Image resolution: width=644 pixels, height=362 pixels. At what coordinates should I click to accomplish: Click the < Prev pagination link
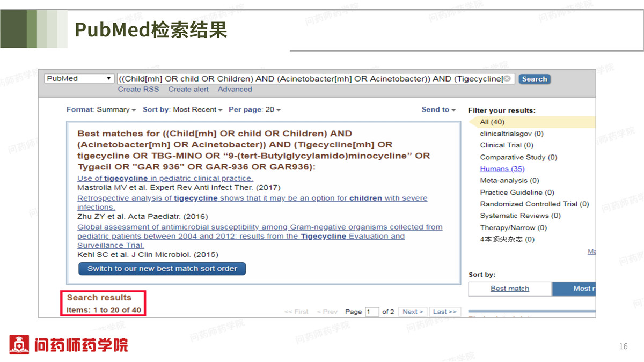click(x=327, y=312)
